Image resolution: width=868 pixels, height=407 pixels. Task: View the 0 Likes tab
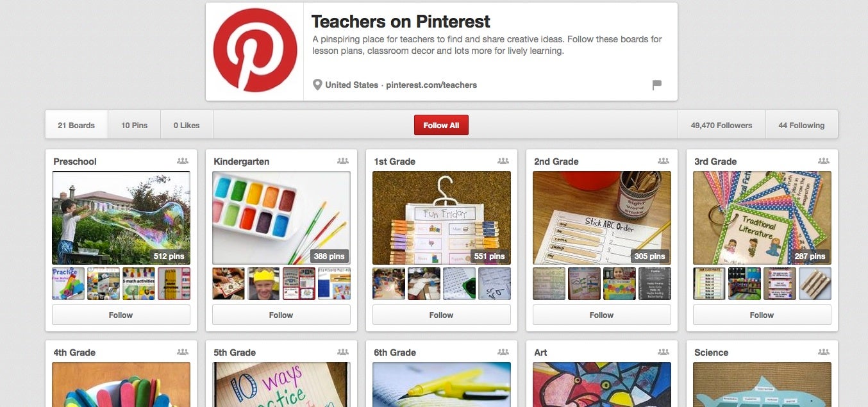click(187, 125)
